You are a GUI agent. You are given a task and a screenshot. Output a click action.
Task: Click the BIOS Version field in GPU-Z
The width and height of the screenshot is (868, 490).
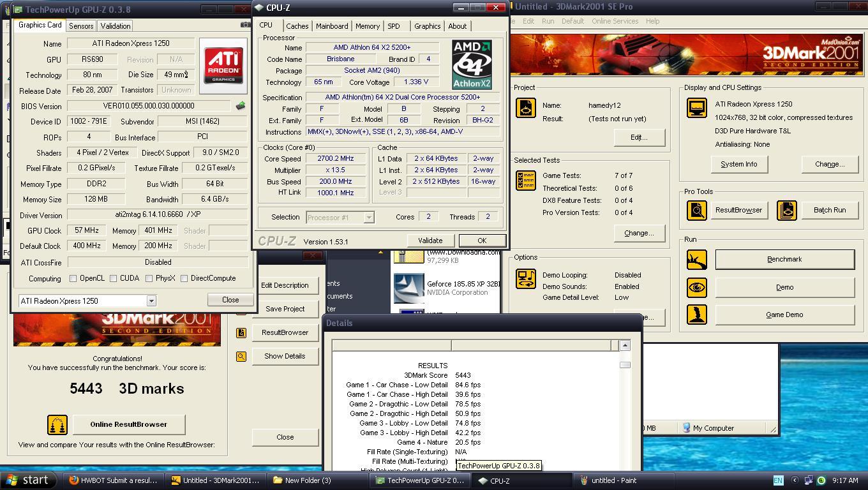pos(149,106)
